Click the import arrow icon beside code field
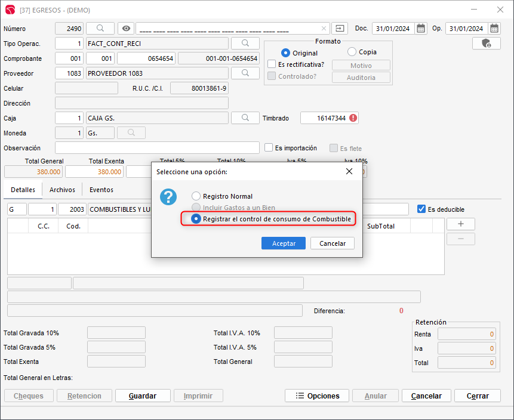Screen dimensions: 514x420 340,28
